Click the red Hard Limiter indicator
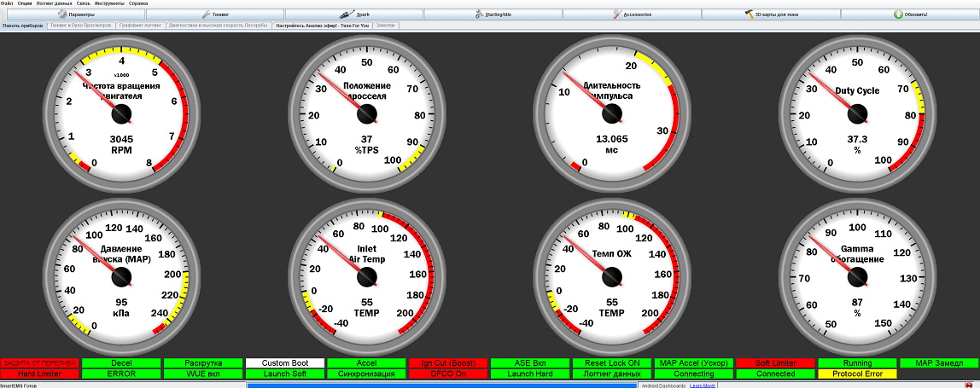This screenshot has width=980, height=388. (40, 374)
